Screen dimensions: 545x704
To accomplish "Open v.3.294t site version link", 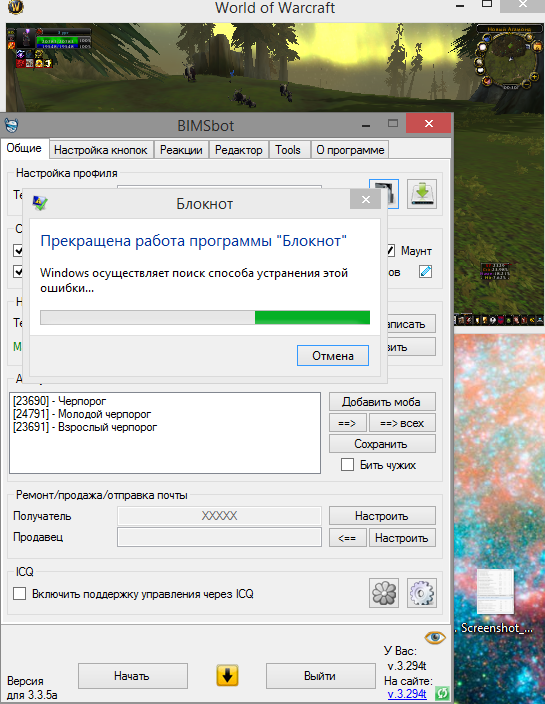I will click(x=407, y=694).
